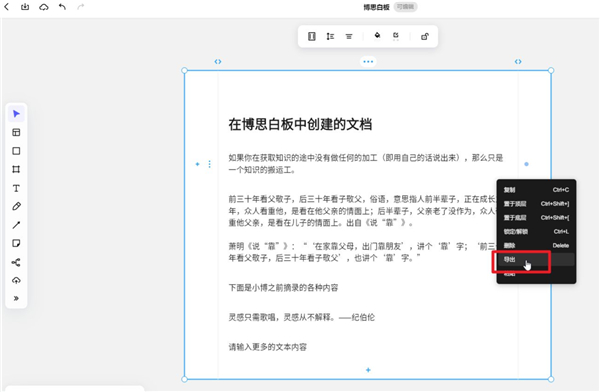
Task: Click the paragraph starting 如果你在获取知识
Action: 366,163
